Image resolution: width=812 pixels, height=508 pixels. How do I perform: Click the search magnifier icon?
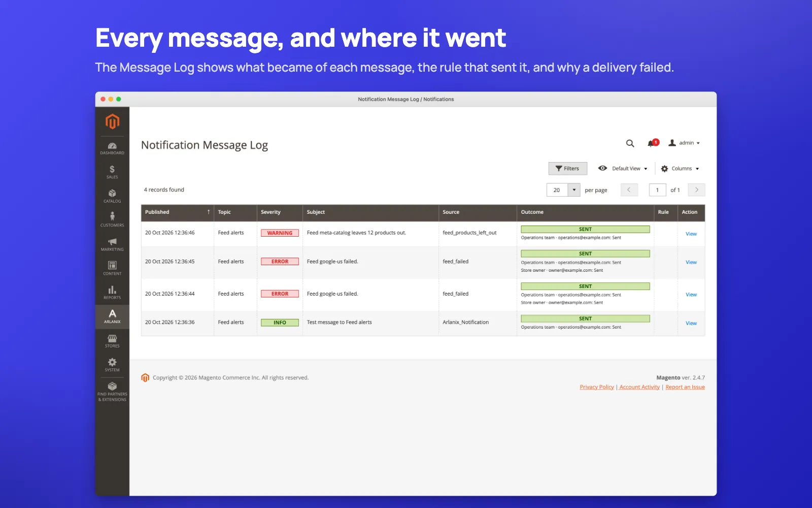(x=630, y=143)
